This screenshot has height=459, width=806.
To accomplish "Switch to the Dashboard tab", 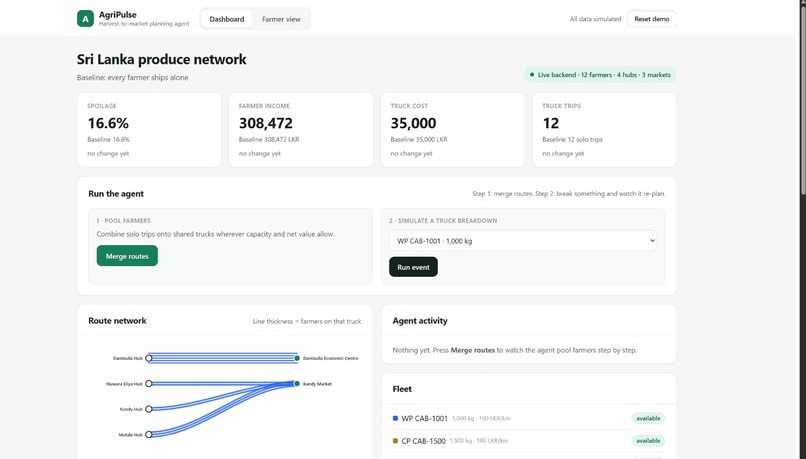I will click(x=227, y=19).
